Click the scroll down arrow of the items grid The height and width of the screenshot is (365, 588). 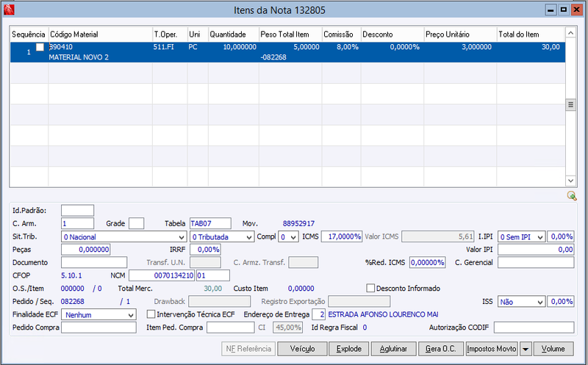click(x=570, y=181)
